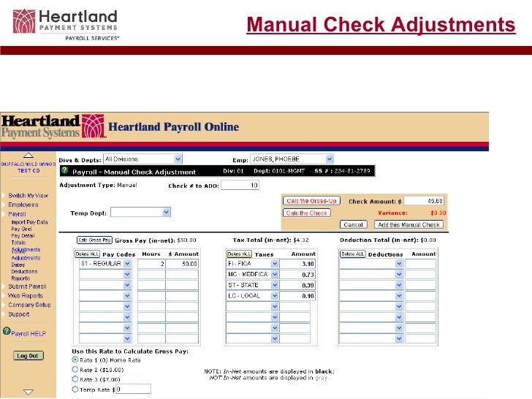Click BUFFALO WILD WINGS TEST CO text
The image size is (532, 399).
28,167
